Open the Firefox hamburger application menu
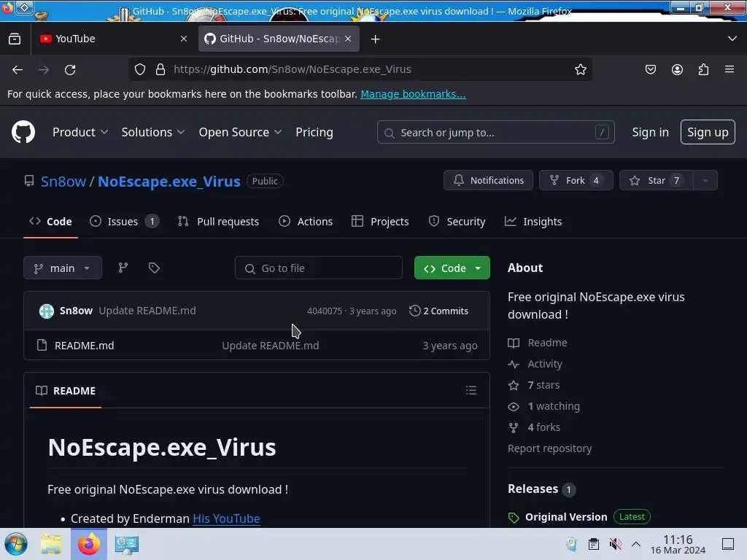This screenshot has height=560, width=747. coord(729,69)
